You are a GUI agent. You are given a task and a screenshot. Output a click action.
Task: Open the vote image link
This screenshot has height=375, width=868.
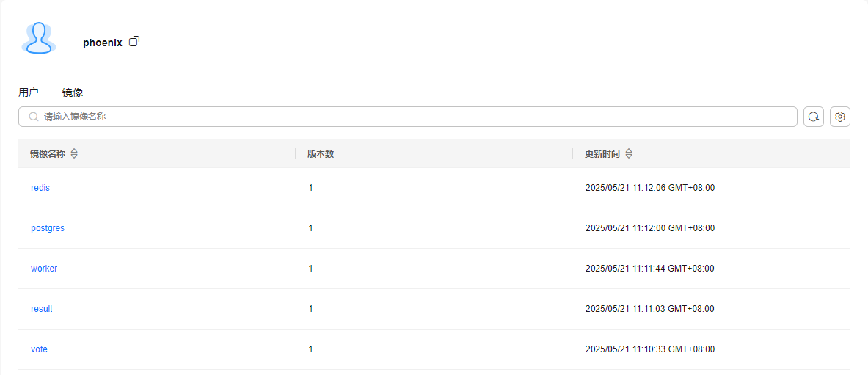pyautogui.click(x=40, y=349)
